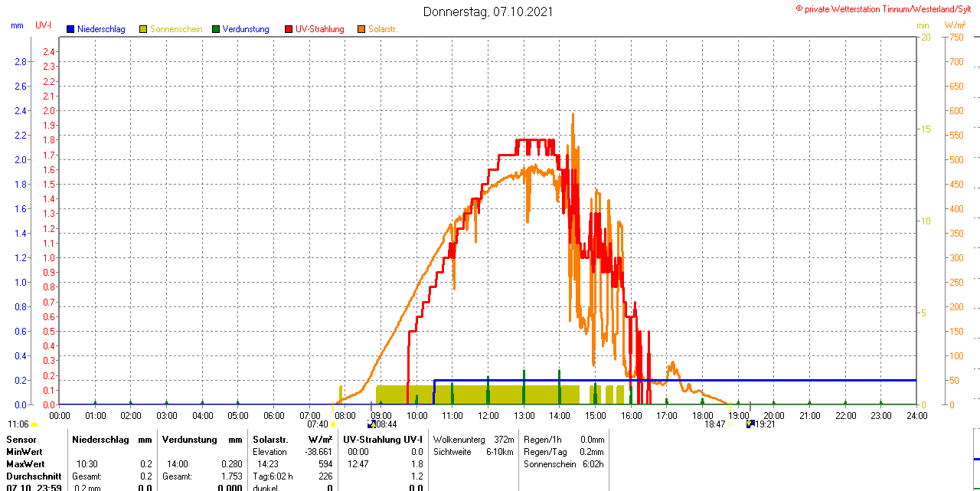This screenshot has width=980, height=491.
Task: Click the green Verdunstung legend square
Action: point(216,29)
